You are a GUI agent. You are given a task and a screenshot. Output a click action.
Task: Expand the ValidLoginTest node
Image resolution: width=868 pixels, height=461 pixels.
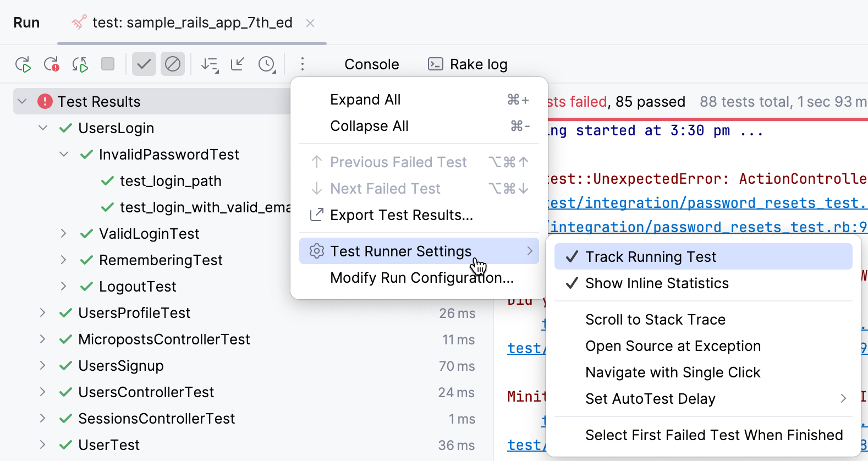(64, 234)
